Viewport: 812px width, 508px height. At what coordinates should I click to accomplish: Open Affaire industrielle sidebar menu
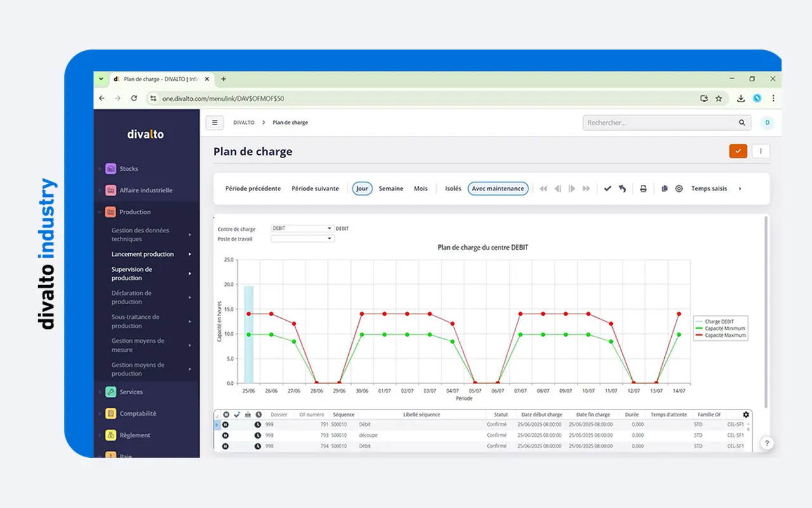click(x=147, y=190)
